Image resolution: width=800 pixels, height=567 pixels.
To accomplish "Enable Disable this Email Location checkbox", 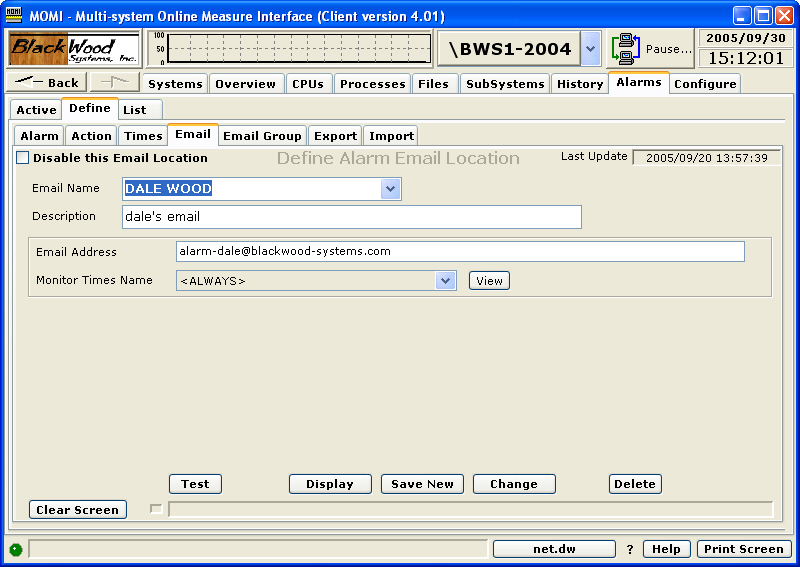I will (23, 158).
